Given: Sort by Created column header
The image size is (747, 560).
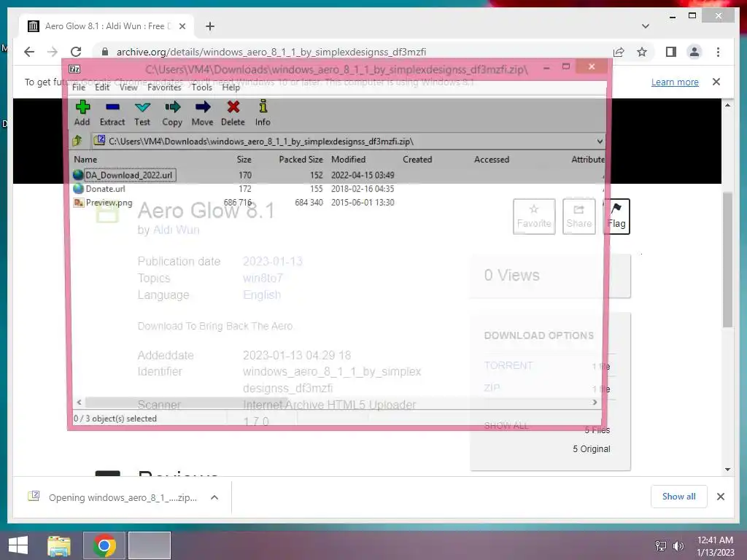Looking at the screenshot, I should (x=417, y=160).
